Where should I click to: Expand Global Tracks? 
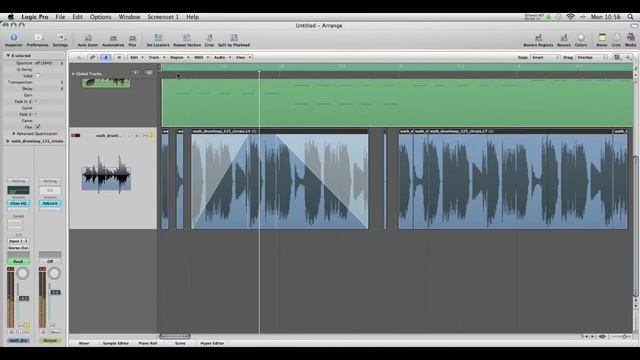coord(73,74)
